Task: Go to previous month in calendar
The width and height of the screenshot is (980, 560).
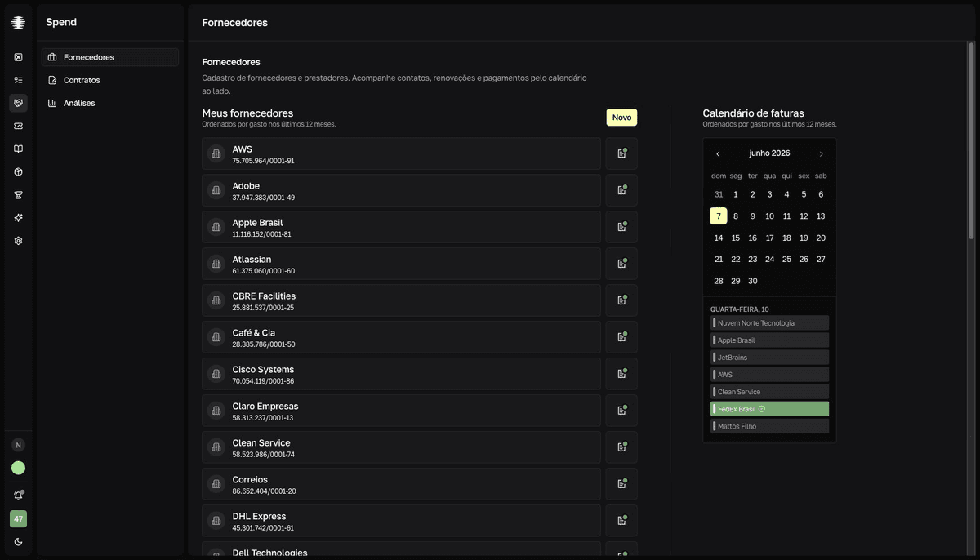Action: click(x=718, y=153)
